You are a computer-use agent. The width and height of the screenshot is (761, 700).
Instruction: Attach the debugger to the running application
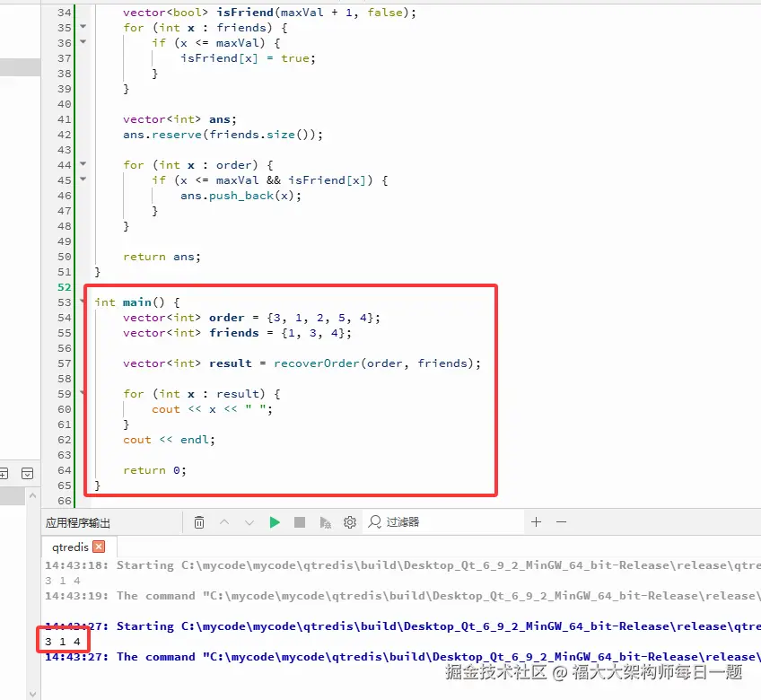point(325,522)
